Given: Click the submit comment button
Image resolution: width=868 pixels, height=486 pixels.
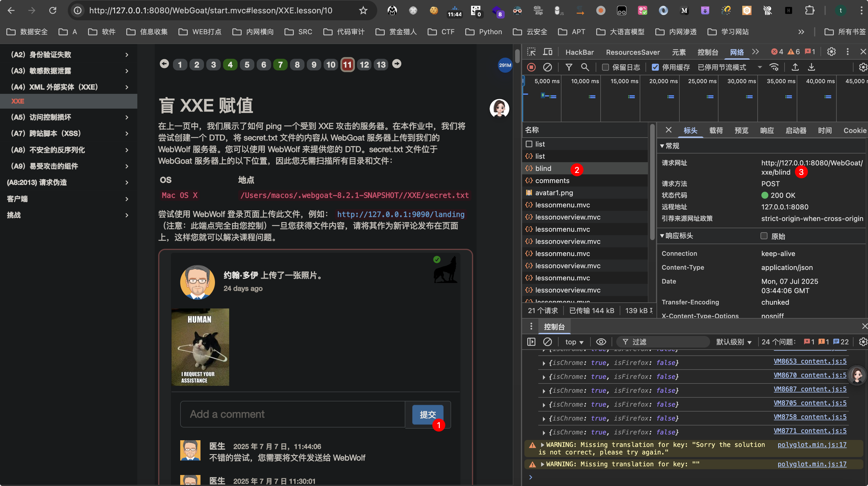Looking at the screenshot, I should tap(428, 414).
